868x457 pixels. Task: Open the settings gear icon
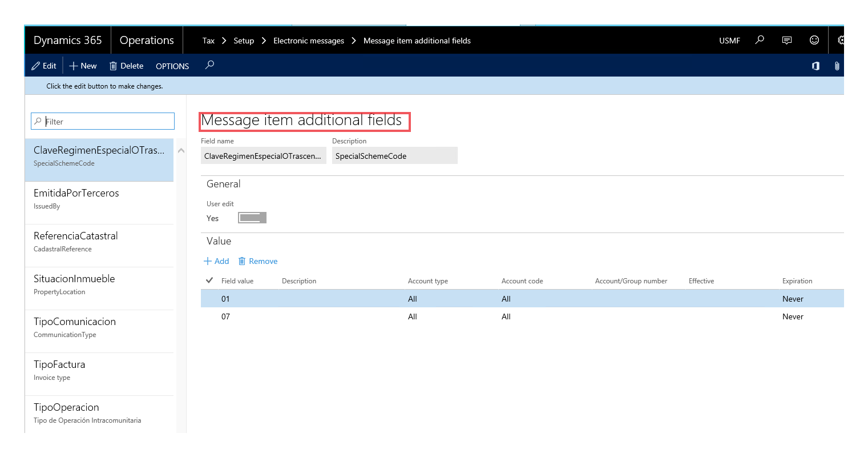coord(841,40)
